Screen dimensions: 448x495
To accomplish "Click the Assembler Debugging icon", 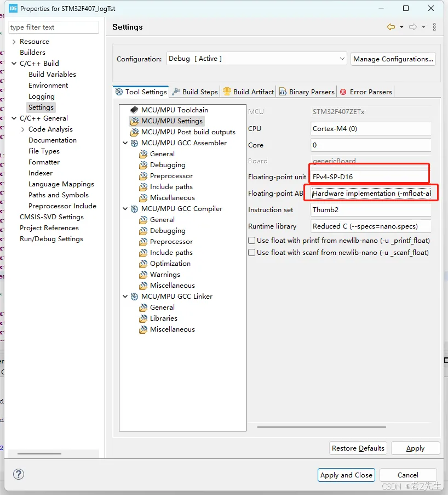I will click(143, 165).
